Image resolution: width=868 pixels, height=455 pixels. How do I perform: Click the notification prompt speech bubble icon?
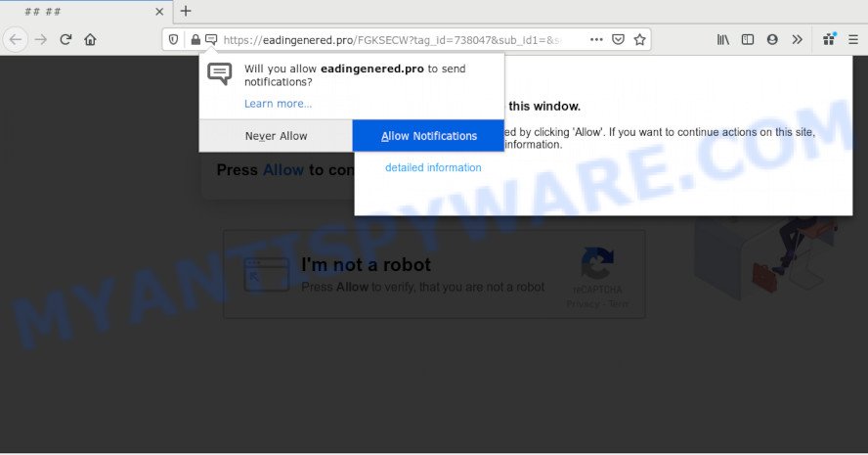220,73
